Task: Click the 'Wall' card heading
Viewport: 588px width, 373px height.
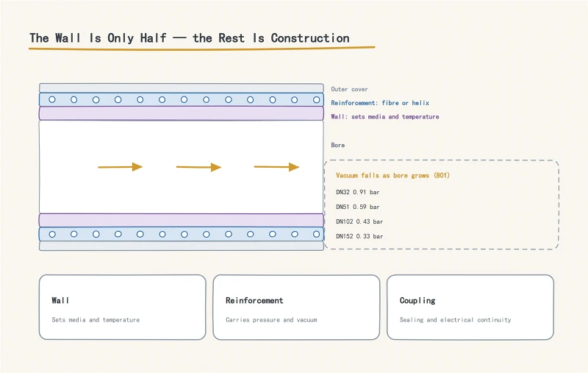Action: point(60,300)
